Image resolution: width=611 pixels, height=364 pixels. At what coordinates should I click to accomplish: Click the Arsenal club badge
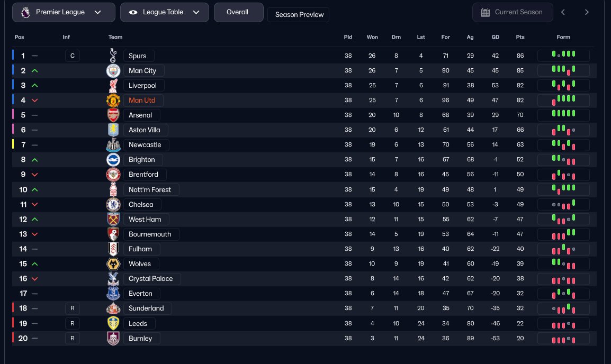coord(113,115)
